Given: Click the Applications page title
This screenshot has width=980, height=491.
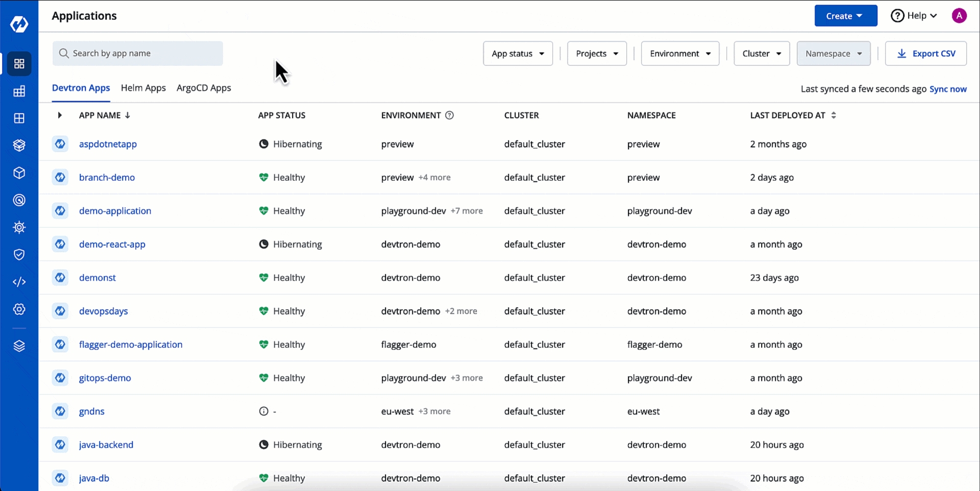Looking at the screenshot, I should [84, 16].
